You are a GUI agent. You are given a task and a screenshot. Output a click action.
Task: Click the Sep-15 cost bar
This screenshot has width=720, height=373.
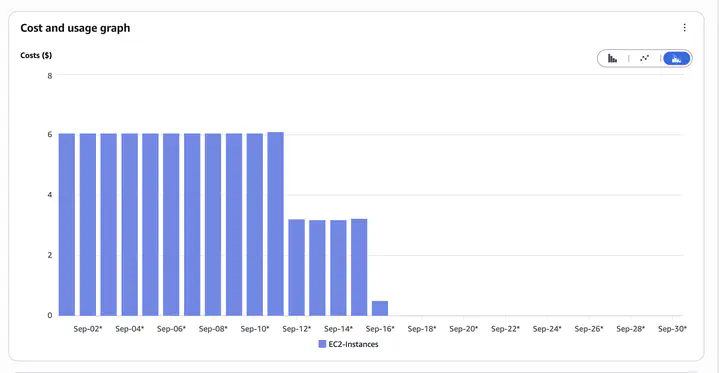click(359, 267)
